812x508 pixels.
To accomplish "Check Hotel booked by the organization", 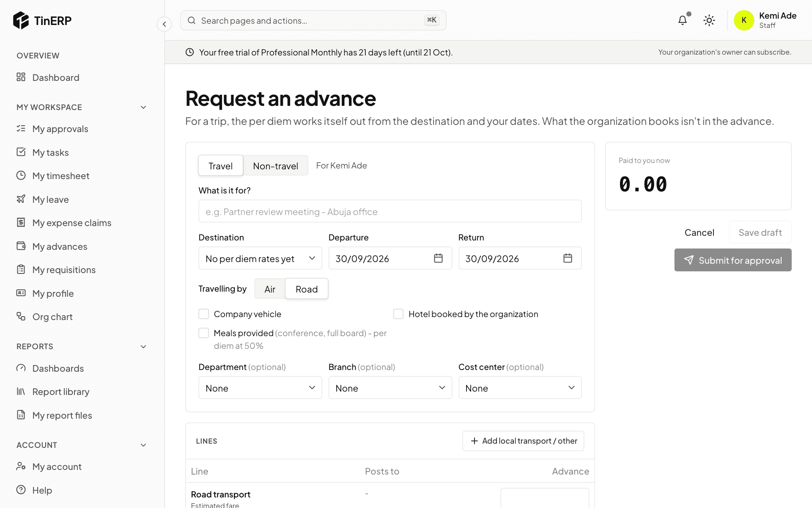I will coord(398,314).
